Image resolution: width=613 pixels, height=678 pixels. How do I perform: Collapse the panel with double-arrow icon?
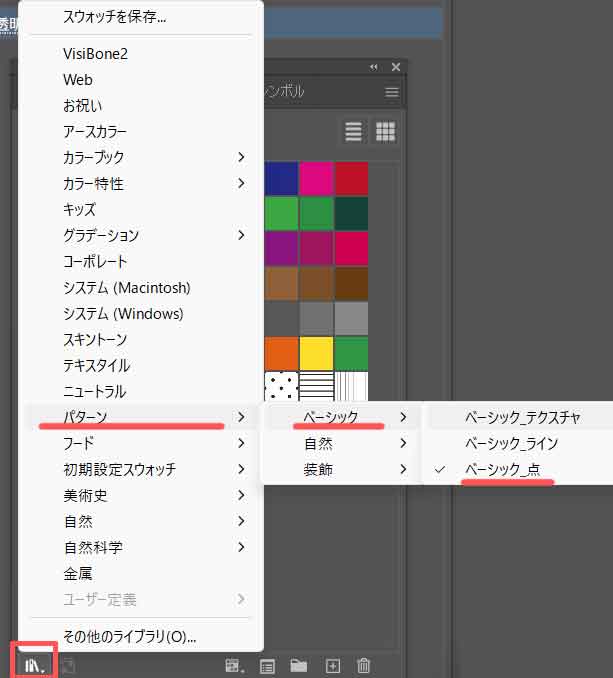[x=374, y=67]
